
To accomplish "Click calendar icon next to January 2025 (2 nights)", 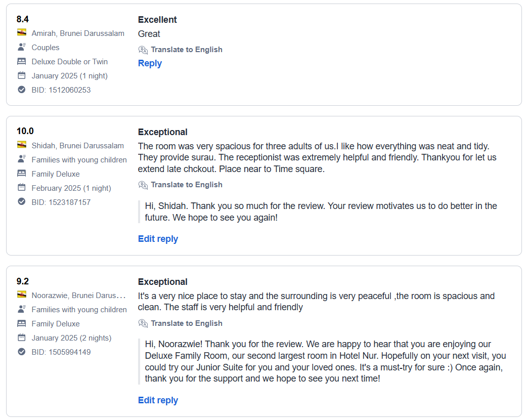I will pyautogui.click(x=21, y=338).
